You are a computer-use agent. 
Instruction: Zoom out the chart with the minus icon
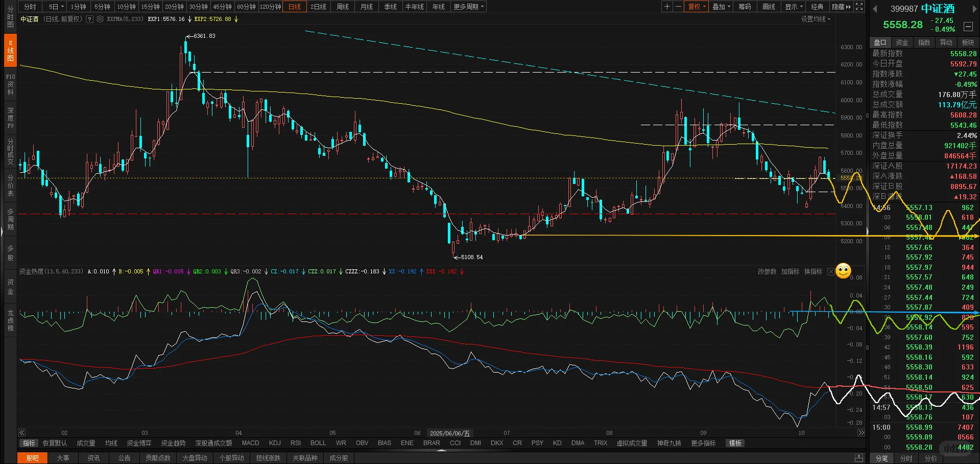678,7
